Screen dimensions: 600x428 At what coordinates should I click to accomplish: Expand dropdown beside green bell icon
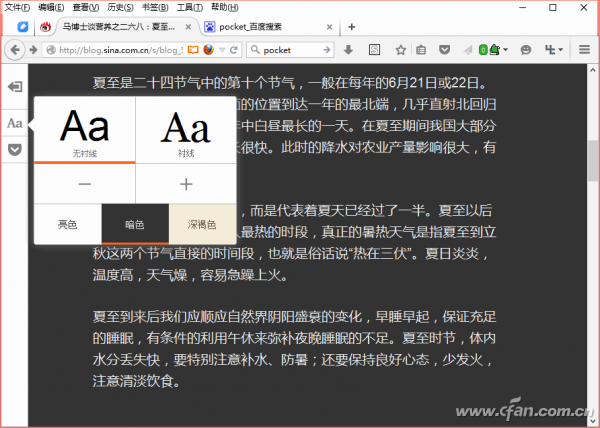click(x=505, y=50)
